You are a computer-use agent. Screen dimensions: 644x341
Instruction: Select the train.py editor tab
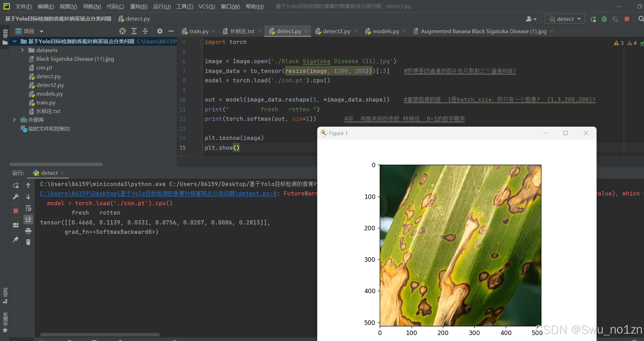click(x=198, y=31)
